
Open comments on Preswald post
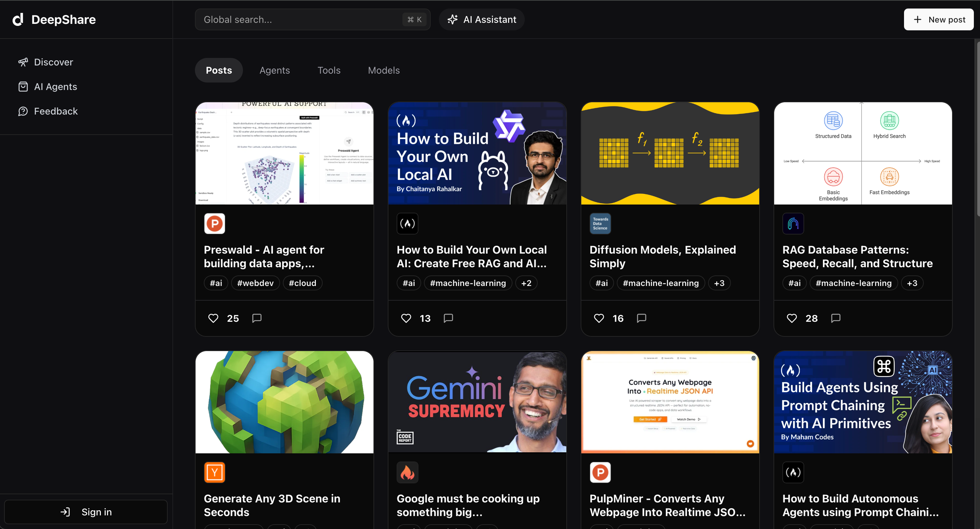pyautogui.click(x=257, y=318)
